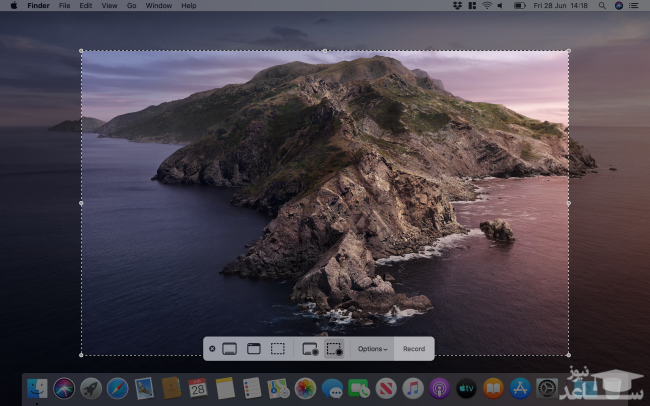Select Capture Selected Portion icon
This screenshot has width=650, height=406.
pyautogui.click(x=278, y=349)
